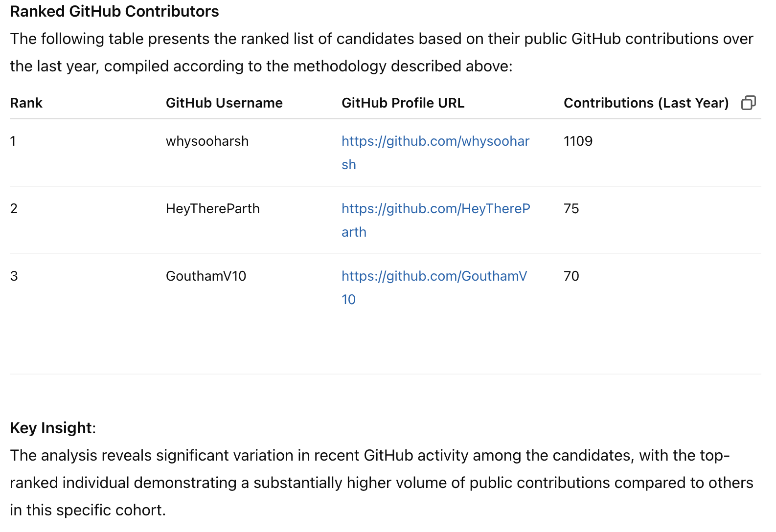
Task: Click the GitHub Profile URL column header
Action: point(403,103)
